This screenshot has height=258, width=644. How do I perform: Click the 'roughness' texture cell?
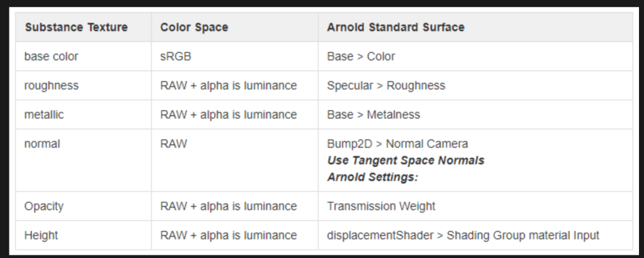tap(51, 85)
